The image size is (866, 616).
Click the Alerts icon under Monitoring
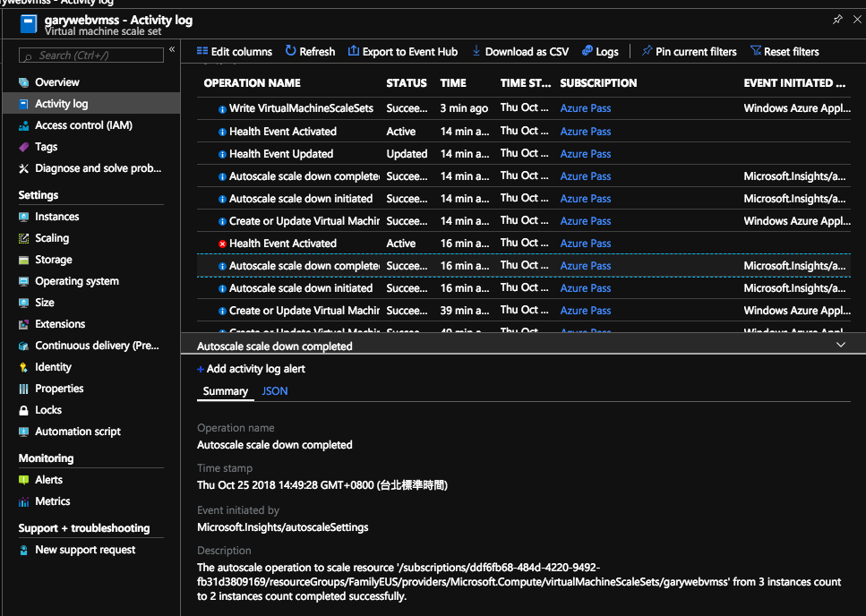(x=24, y=480)
